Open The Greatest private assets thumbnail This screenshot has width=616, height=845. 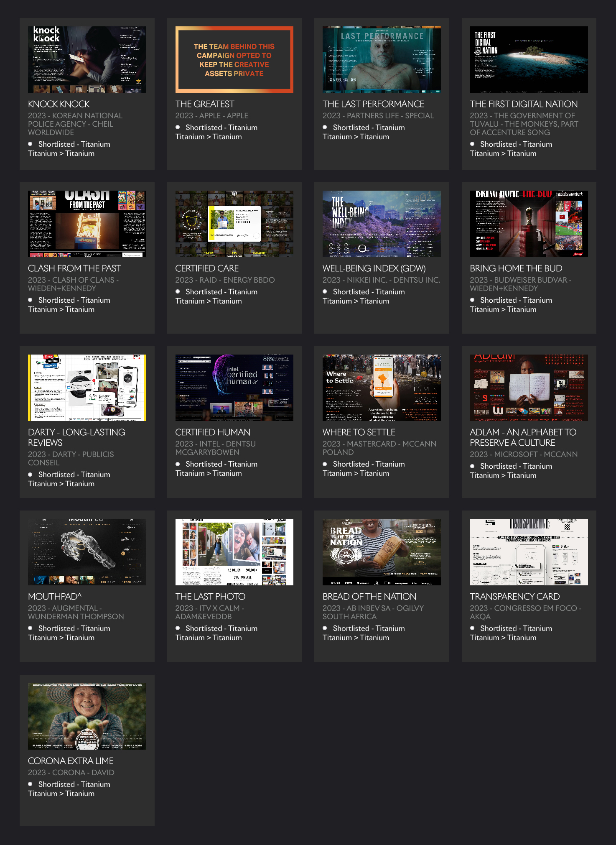pos(234,59)
